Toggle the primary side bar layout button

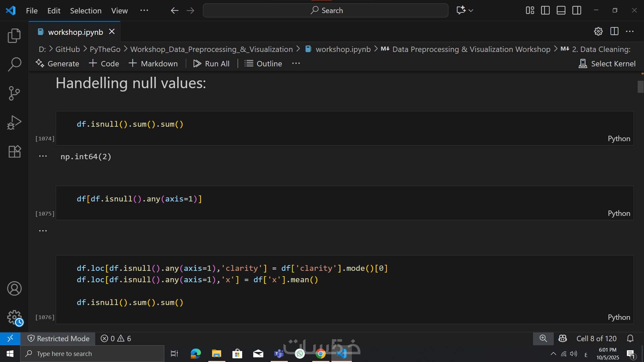click(x=545, y=10)
